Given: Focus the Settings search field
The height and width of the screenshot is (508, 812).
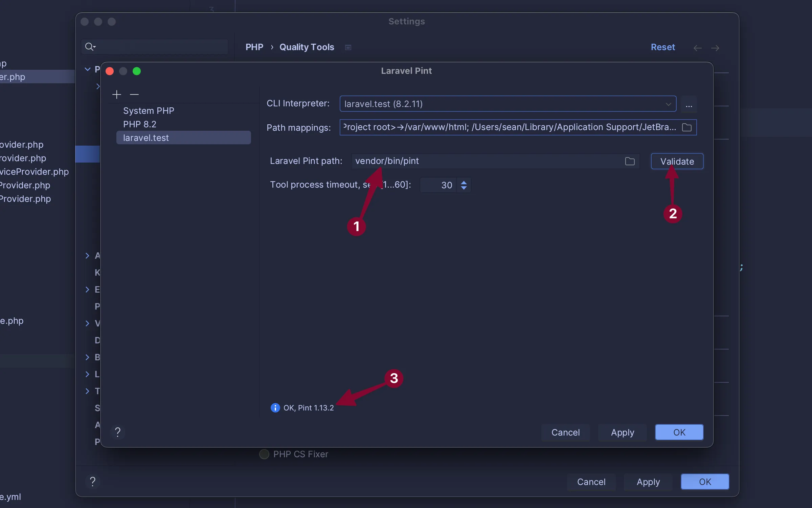Looking at the screenshot, I should (x=155, y=47).
